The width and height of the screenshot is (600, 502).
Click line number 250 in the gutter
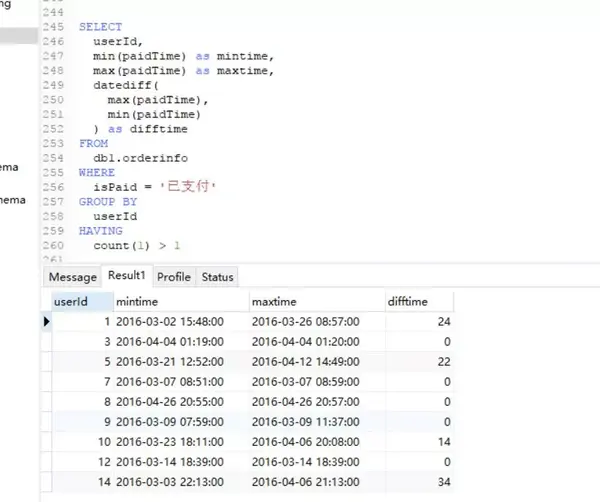point(53,100)
